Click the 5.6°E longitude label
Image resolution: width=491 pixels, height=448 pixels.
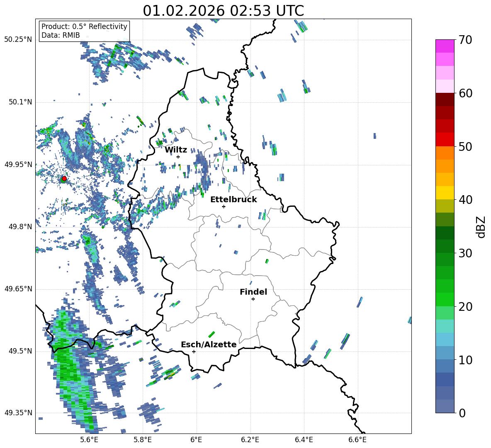point(89,440)
